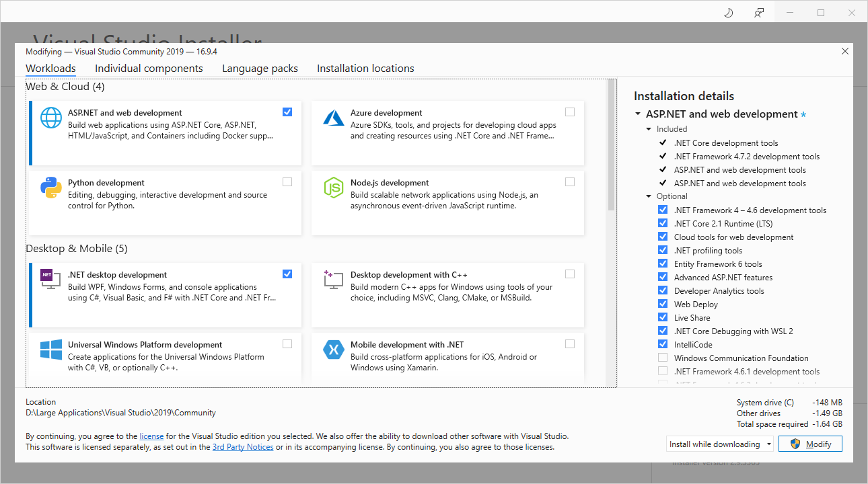Click the ASP.NET globe workload icon
The image size is (868, 484).
coord(51,118)
